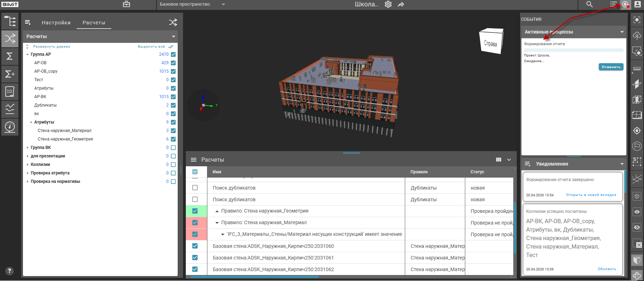The width and height of the screenshot is (644, 281).
Task: Uncheck the АР-ОВ calculation checkbox
Action: (173, 63)
